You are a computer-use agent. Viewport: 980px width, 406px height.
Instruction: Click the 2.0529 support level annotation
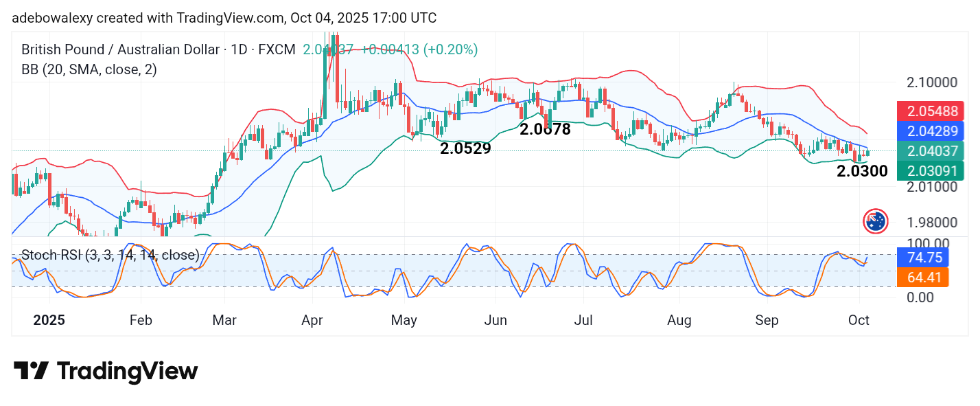(465, 148)
